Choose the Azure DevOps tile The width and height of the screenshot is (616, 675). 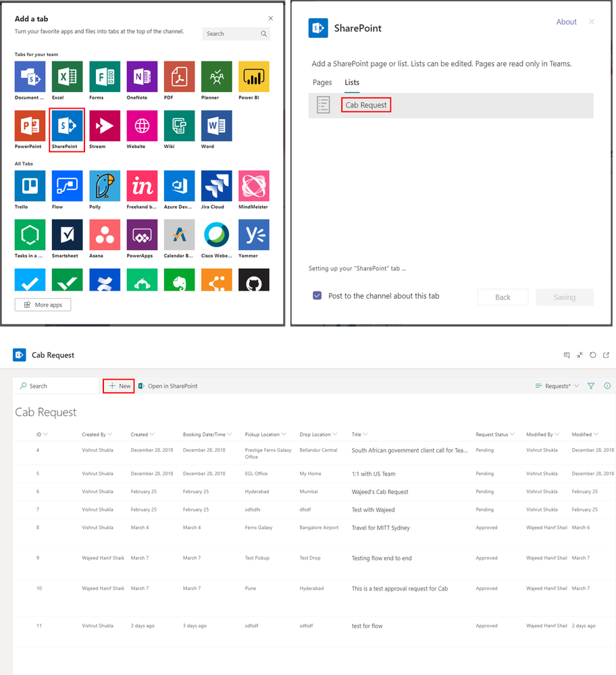[179, 186]
